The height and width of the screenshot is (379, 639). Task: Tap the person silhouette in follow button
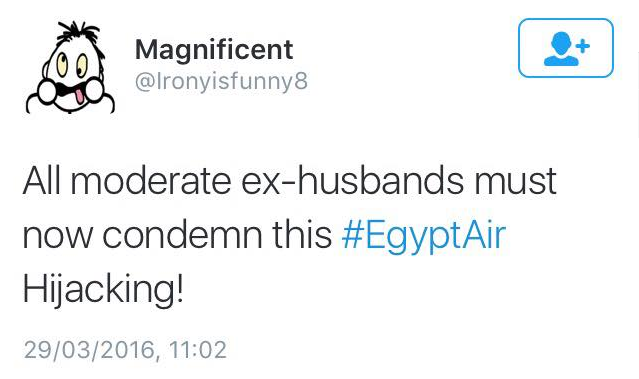click(561, 49)
